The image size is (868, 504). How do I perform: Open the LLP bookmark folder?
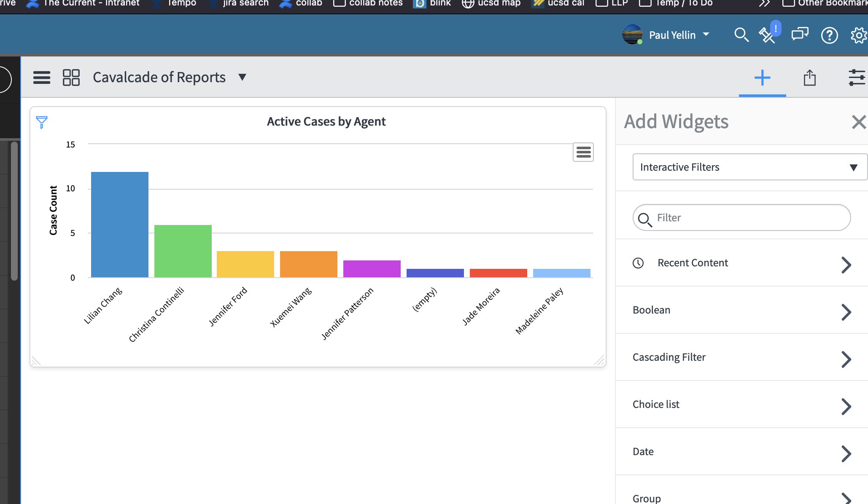click(x=612, y=3)
